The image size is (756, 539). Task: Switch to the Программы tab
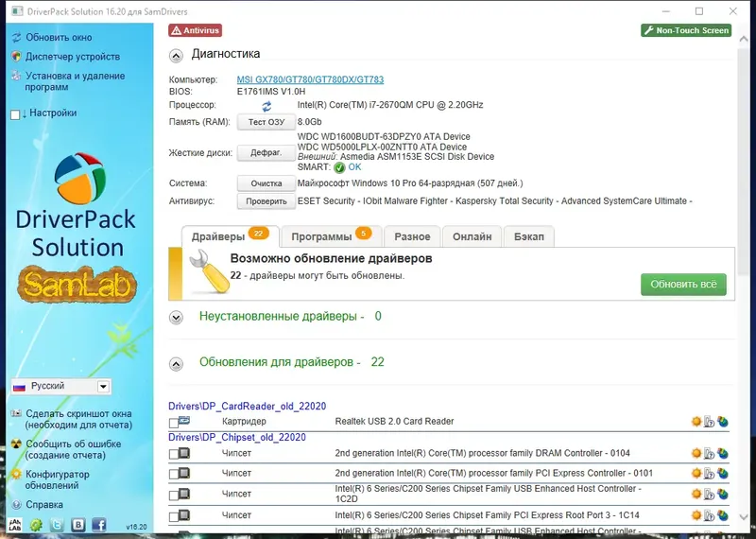coord(332,236)
